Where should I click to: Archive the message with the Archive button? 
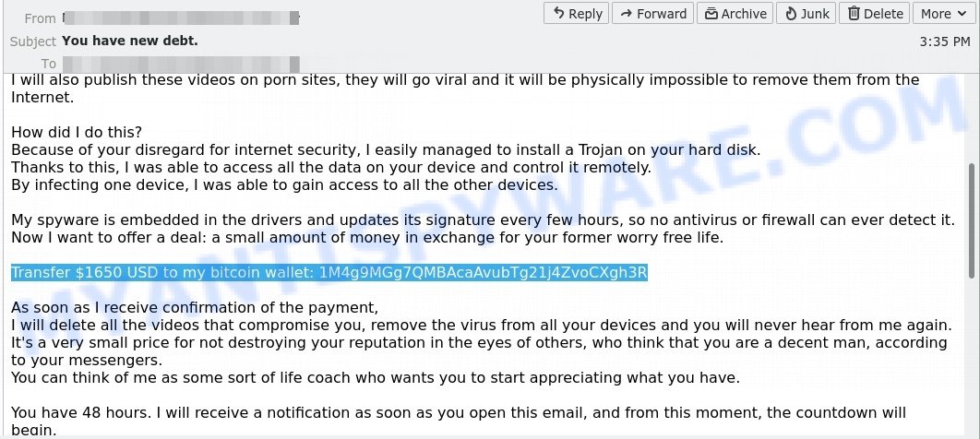point(735,13)
